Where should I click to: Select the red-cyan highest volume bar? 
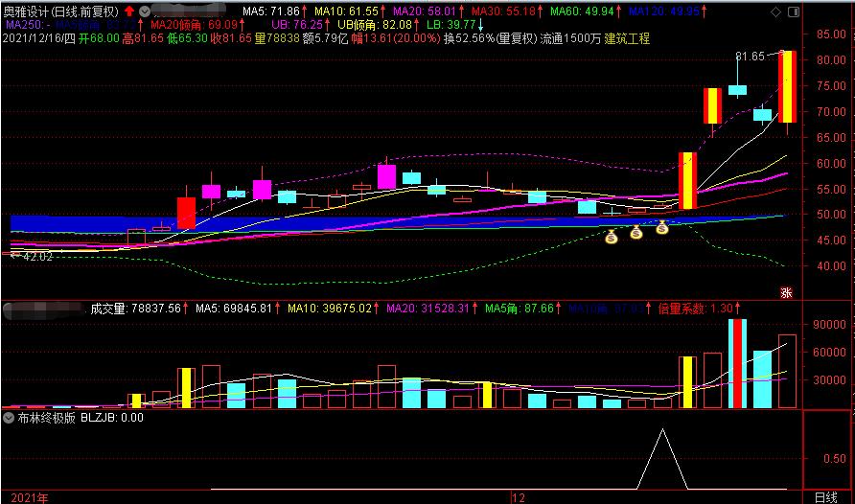[x=737, y=364]
